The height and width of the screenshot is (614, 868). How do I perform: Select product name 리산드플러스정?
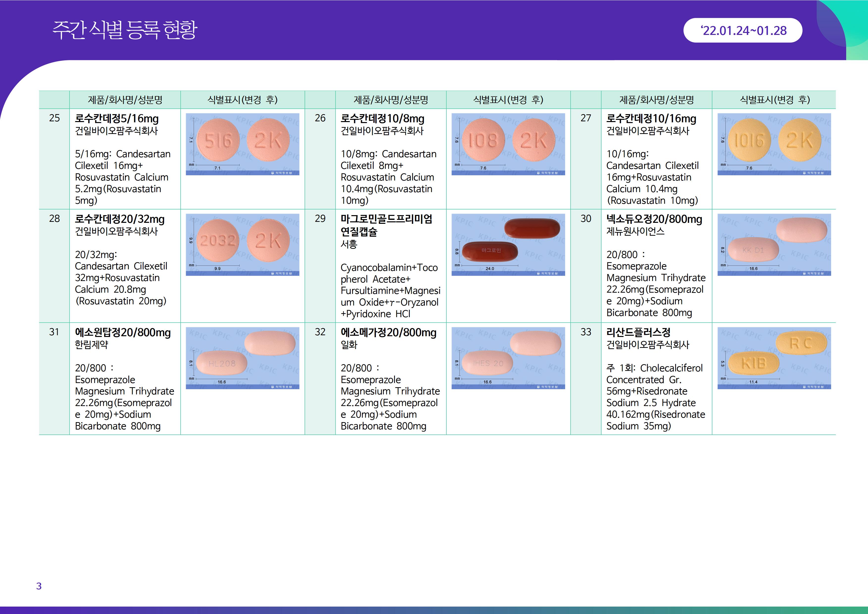coord(638,333)
